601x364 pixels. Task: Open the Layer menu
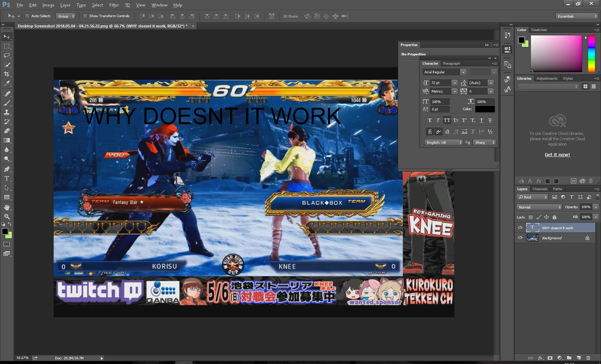[x=65, y=5]
